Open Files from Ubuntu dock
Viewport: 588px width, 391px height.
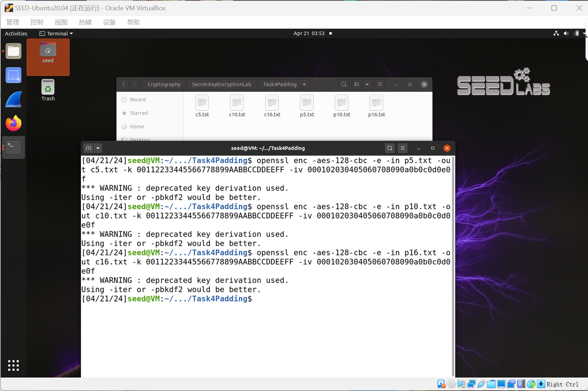13,51
